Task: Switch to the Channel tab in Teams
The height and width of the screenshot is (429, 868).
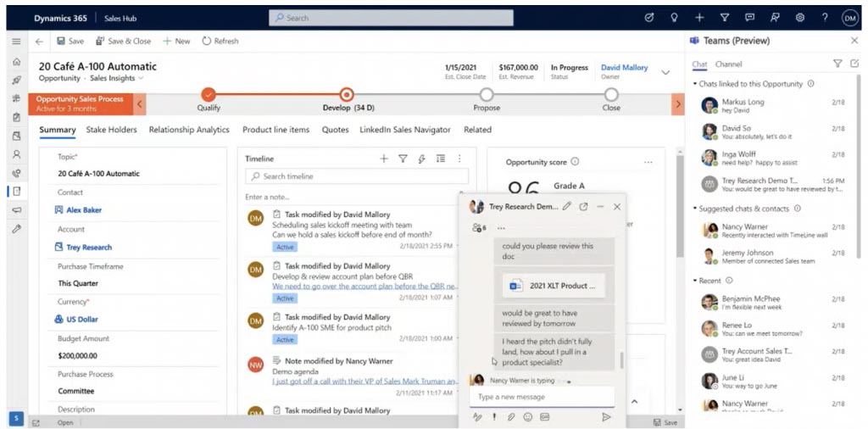Action: pyautogui.click(x=728, y=64)
